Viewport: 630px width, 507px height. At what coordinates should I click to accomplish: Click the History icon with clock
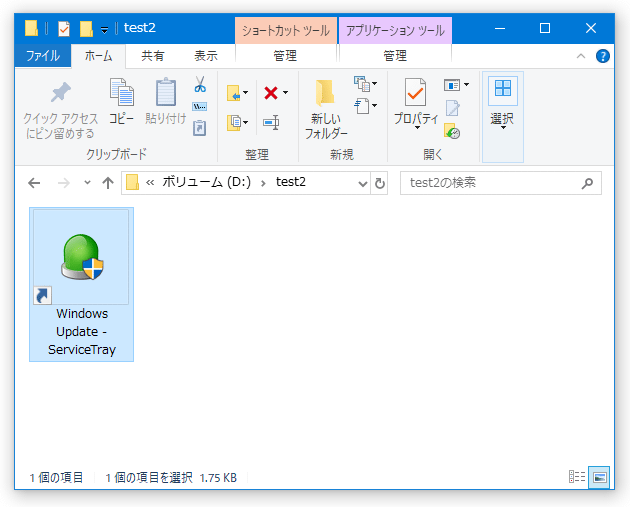(452, 131)
